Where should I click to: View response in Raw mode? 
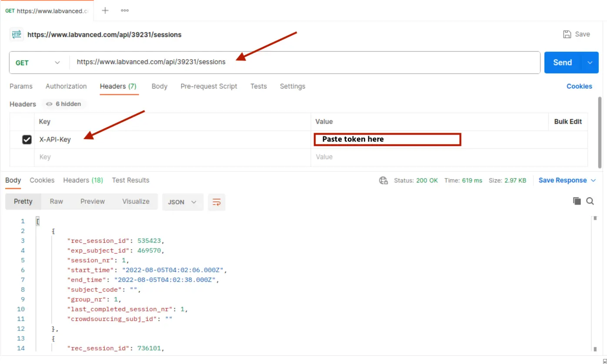coord(56,201)
